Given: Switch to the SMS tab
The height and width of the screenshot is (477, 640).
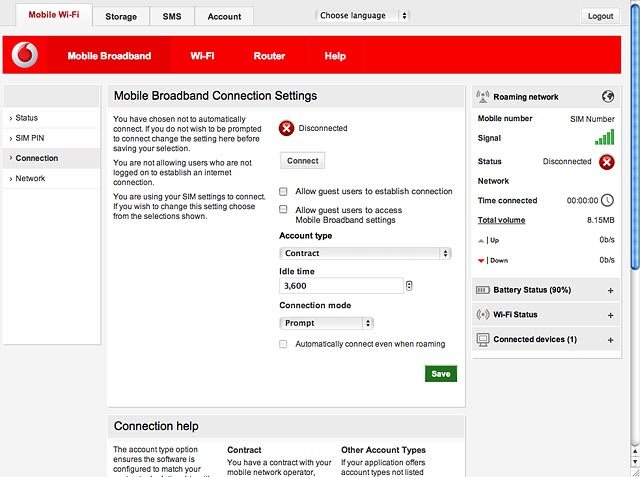Looking at the screenshot, I should (172, 16).
